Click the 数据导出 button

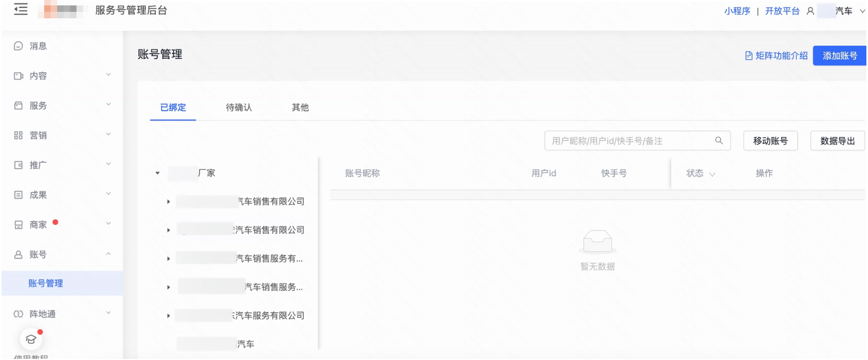tap(837, 141)
